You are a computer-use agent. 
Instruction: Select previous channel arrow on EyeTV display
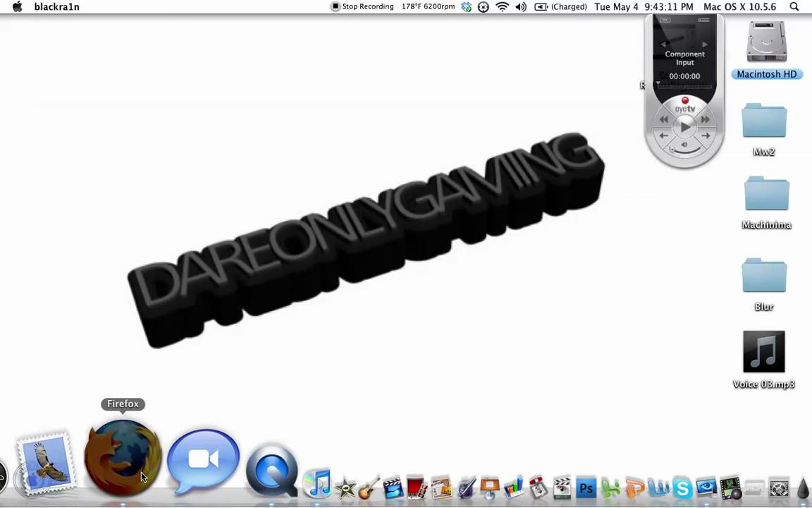click(663, 44)
